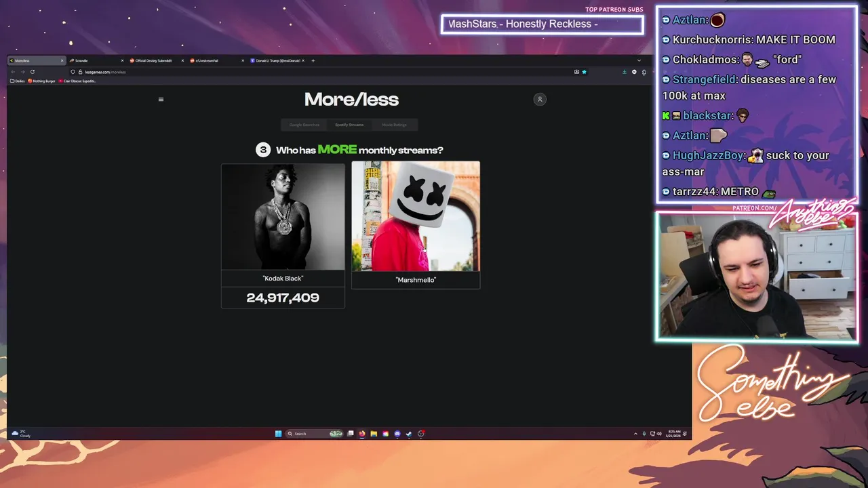Open a new tab with plus button
This screenshot has height=488, width=868.
(313, 60)
